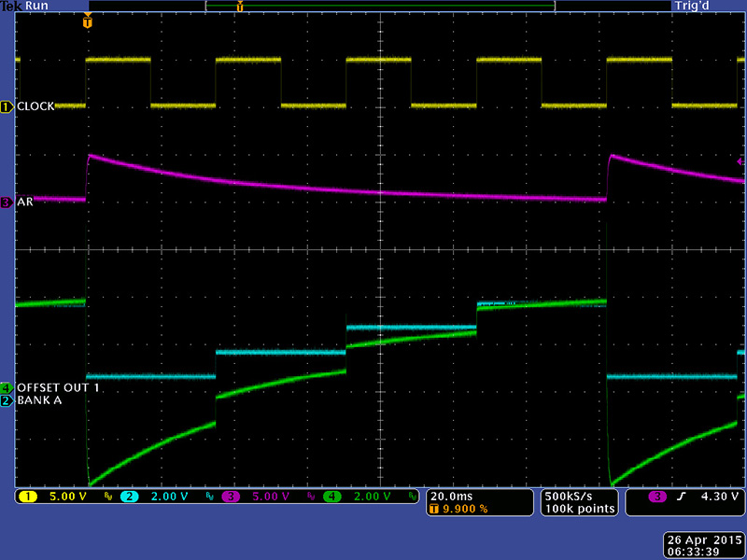Click the channel 1 CLOCK marker
The image size is (747, 560).
tap(7, 106)
